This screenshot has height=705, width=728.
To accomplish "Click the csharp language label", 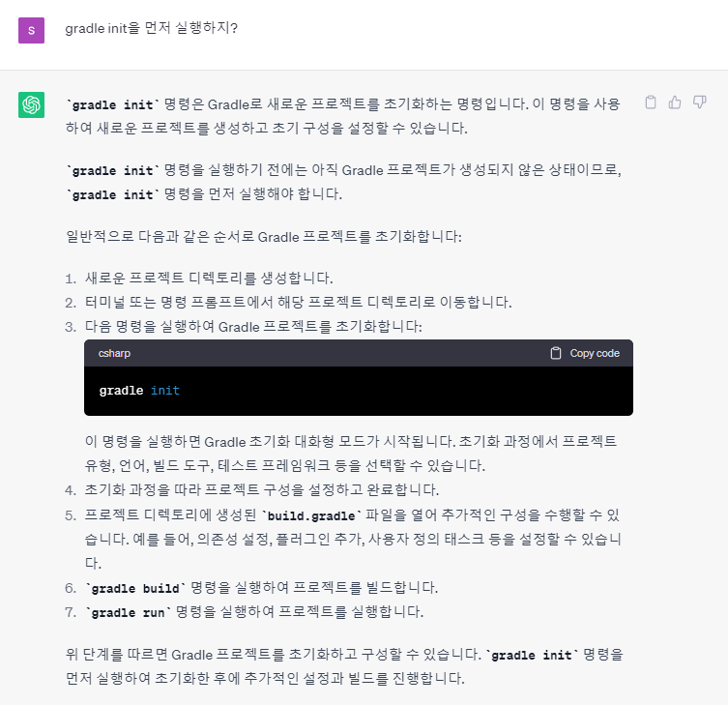I will [114, 353].
